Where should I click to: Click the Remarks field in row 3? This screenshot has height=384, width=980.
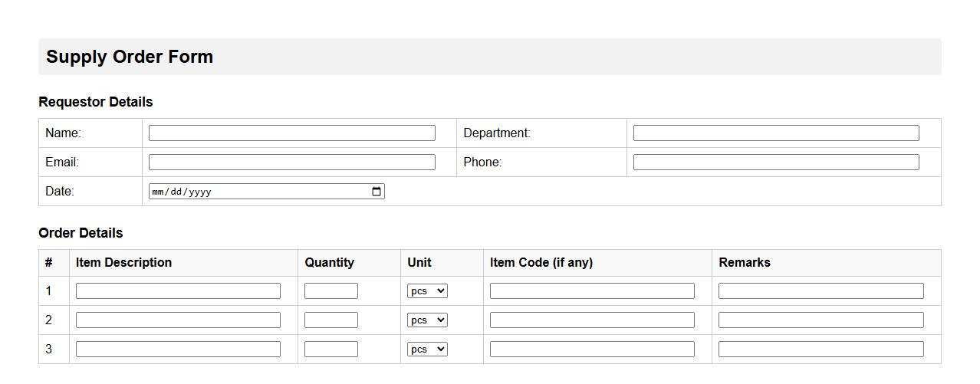pos(821,350)
